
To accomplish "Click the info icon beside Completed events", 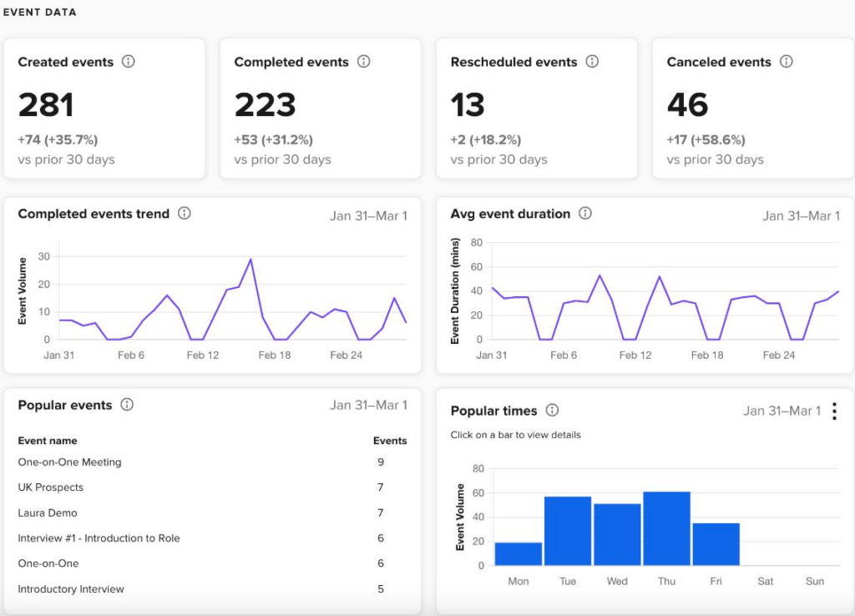I will 364,62.
